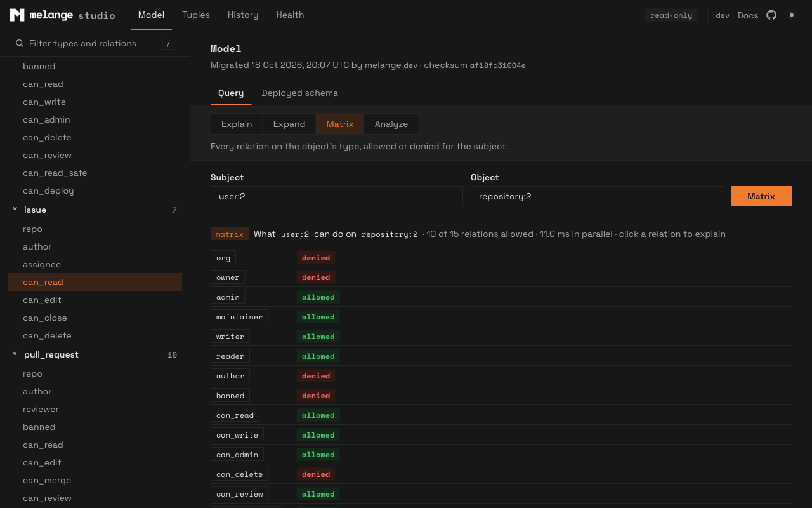Click the search magnifier icon in filter

click(x=20, y=43)
